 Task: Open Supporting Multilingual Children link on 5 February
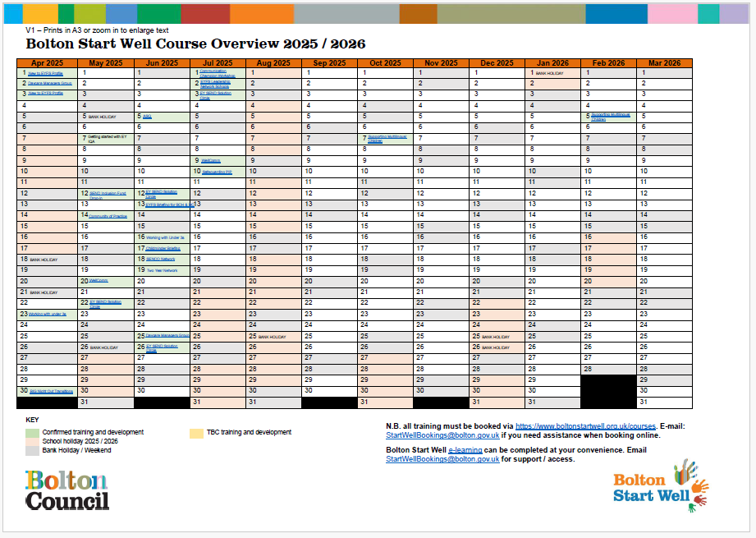611,117
